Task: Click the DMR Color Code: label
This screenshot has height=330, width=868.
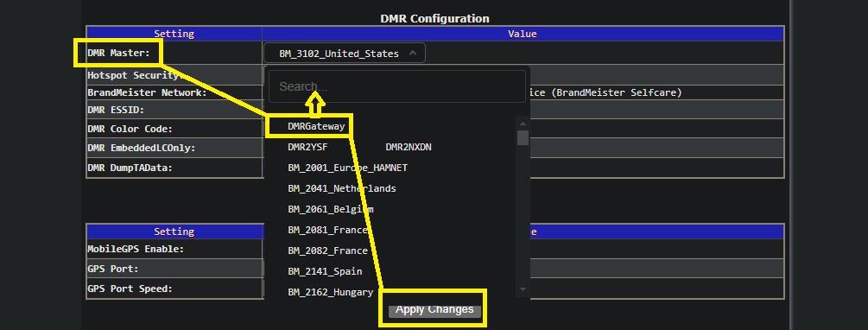Action: click(x=130, y=129)
